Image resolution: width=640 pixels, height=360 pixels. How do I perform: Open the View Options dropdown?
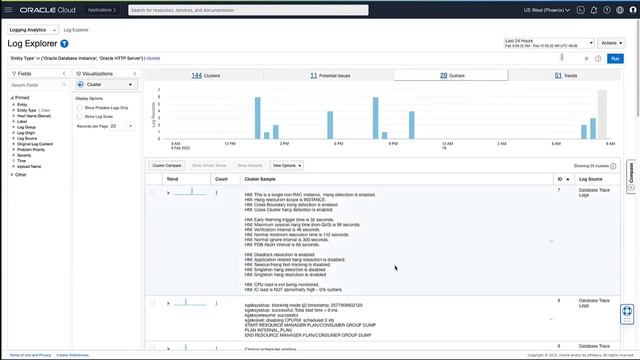point(286,166)
